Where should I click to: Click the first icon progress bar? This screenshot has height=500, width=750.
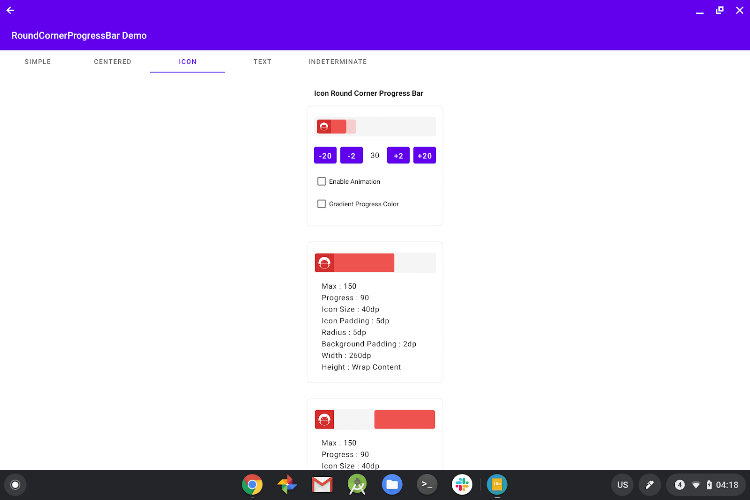pos(375,126)
